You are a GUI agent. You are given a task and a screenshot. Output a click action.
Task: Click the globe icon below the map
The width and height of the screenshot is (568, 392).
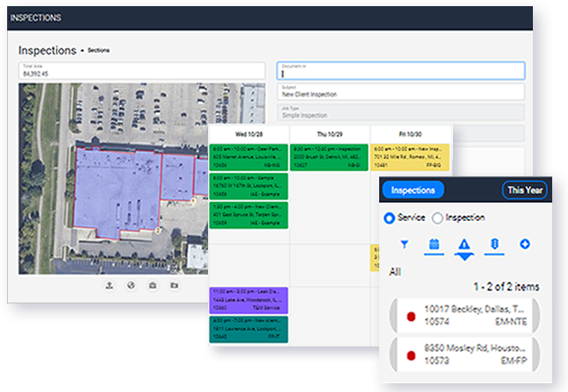point(131,286)
